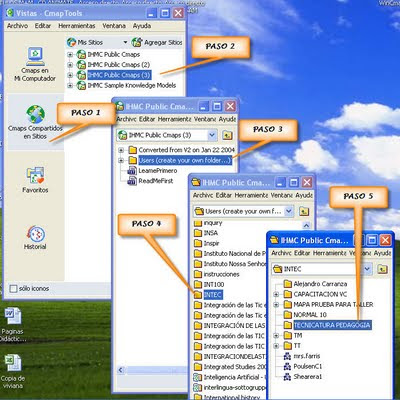The image size is (400, 400).
Task: Select the Integrated Studies folder
Action: pos(235,367)
